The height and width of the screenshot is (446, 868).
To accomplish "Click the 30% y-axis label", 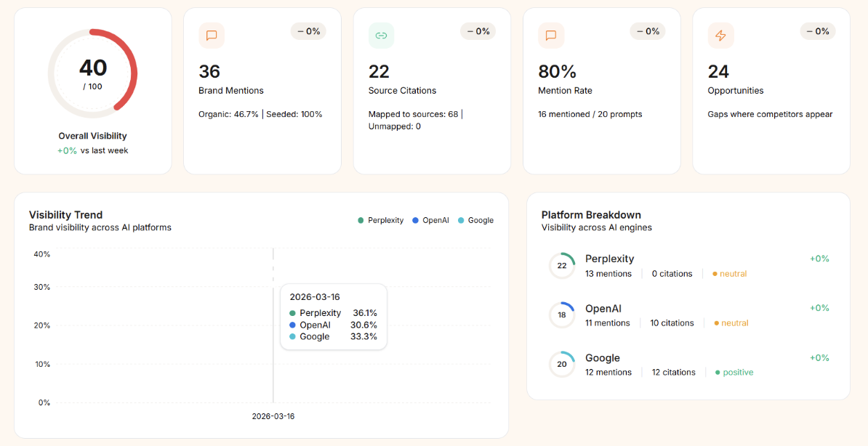I will point(42,287).
